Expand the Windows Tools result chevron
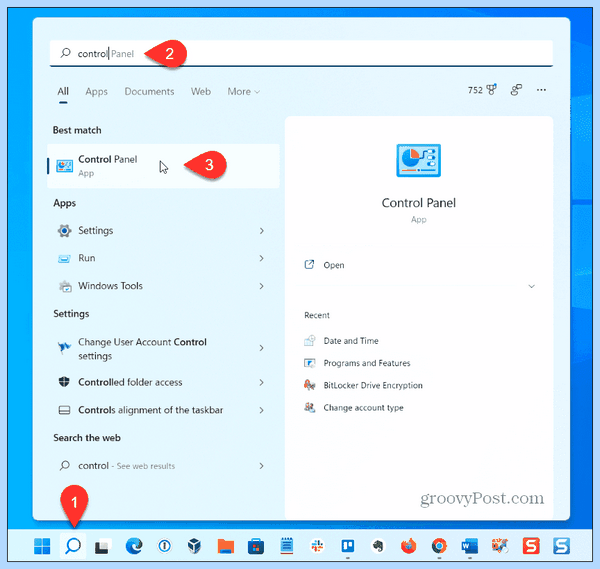 [262, 286]
